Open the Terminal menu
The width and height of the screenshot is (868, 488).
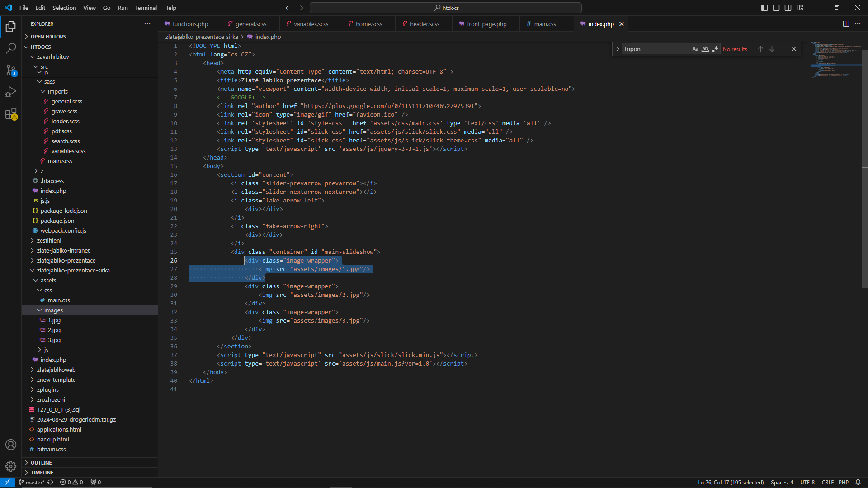pyautogui.click(x=146, y=8)
